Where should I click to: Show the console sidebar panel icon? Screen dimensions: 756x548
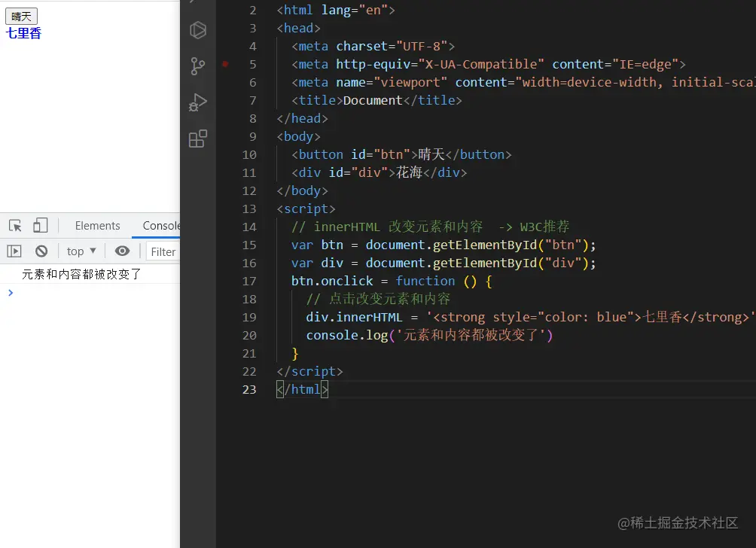[x=14, y=251]
